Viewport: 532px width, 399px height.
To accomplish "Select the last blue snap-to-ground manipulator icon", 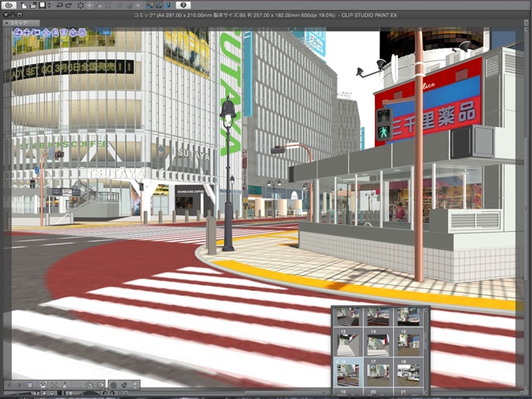I will [82, 32].
